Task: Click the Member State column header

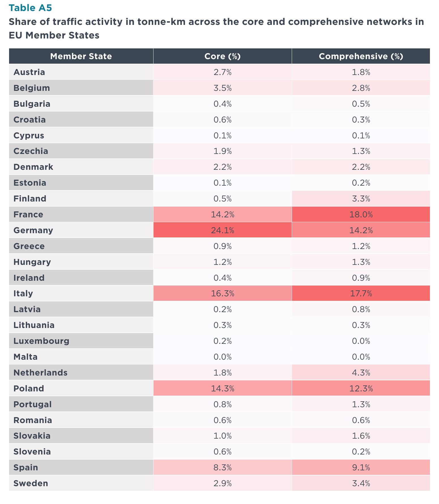Action: pyautogui.click(x=81, y=56)
